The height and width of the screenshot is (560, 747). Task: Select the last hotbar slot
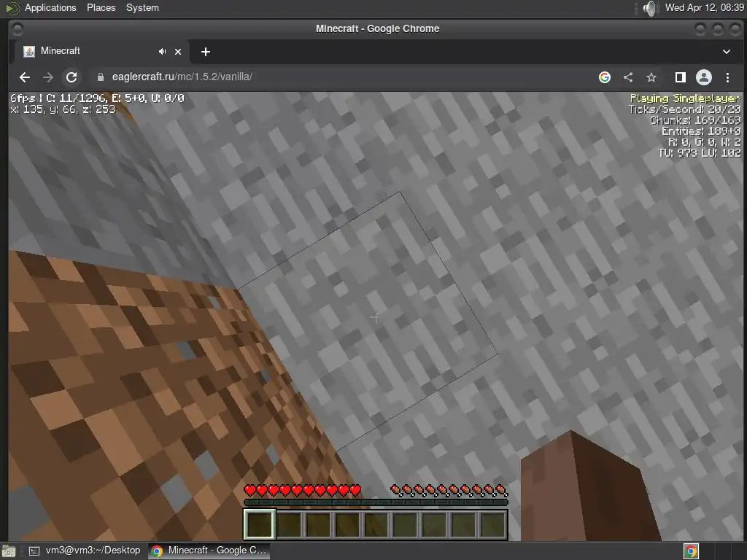click(492, 524)
